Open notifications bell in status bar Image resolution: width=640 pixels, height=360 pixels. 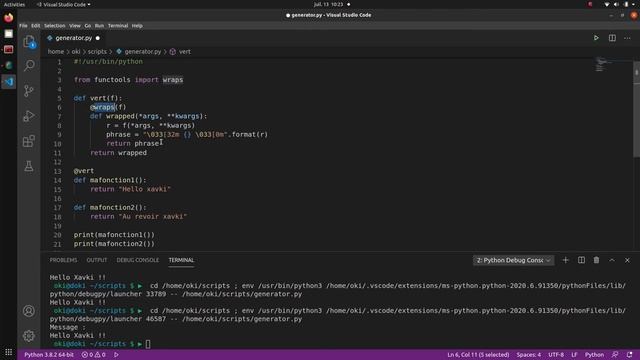[629, 355]
